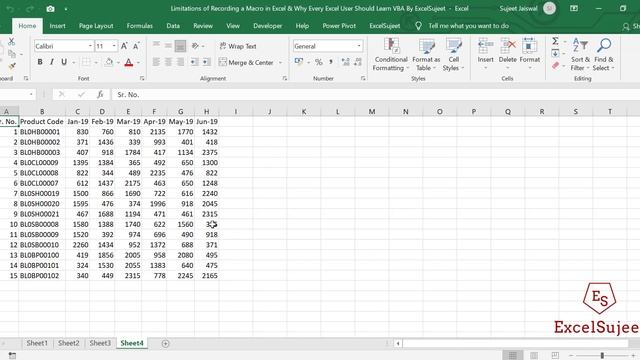
Task: Open the Name Box dropdown arrow
Action: tap(31, 95)
